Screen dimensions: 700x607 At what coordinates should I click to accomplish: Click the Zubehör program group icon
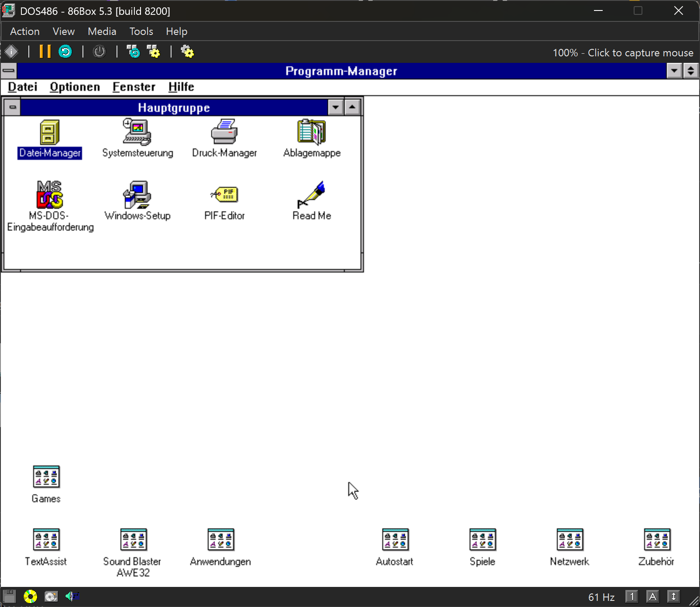click(657, 539)
